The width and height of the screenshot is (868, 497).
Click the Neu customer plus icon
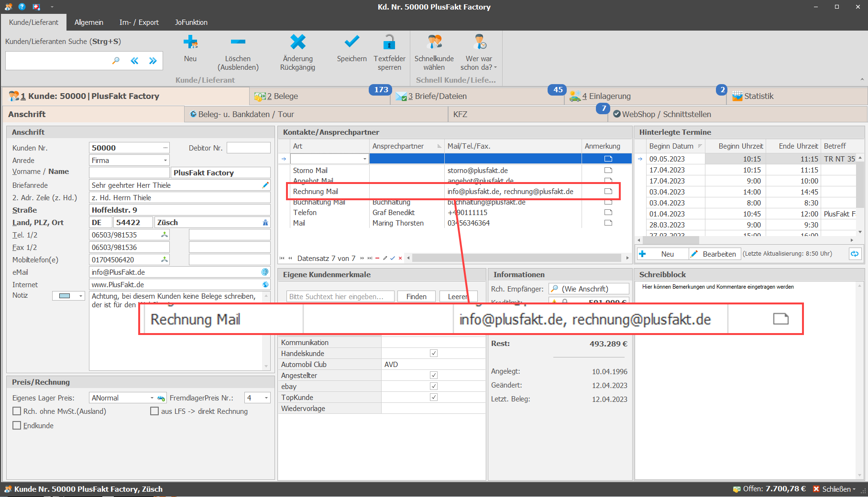[190, 42]
